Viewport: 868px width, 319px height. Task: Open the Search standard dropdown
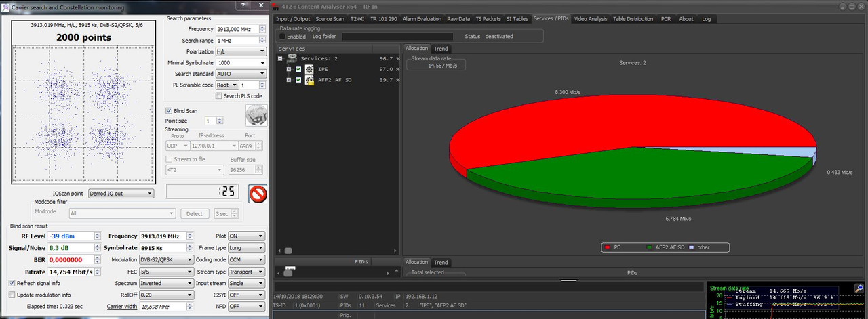[x=240, y=74]
